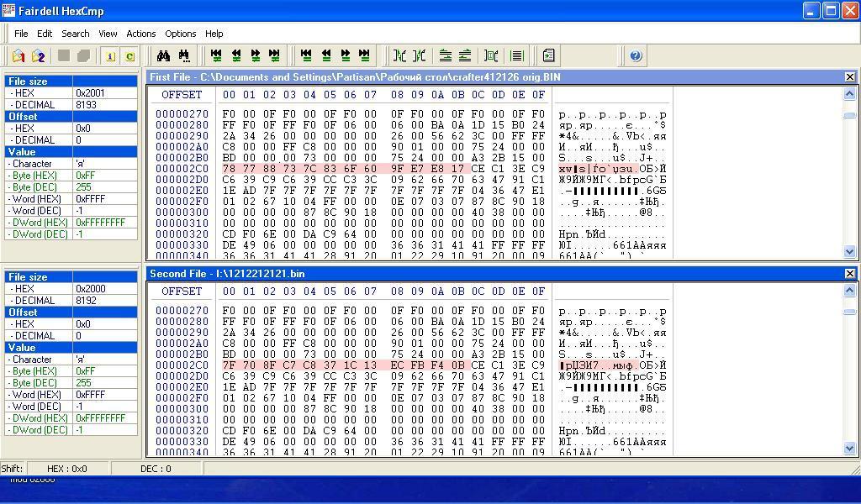Viewport: 861px width, 504px height.
Task: Go to previous matching block icon
Action: 326,55
